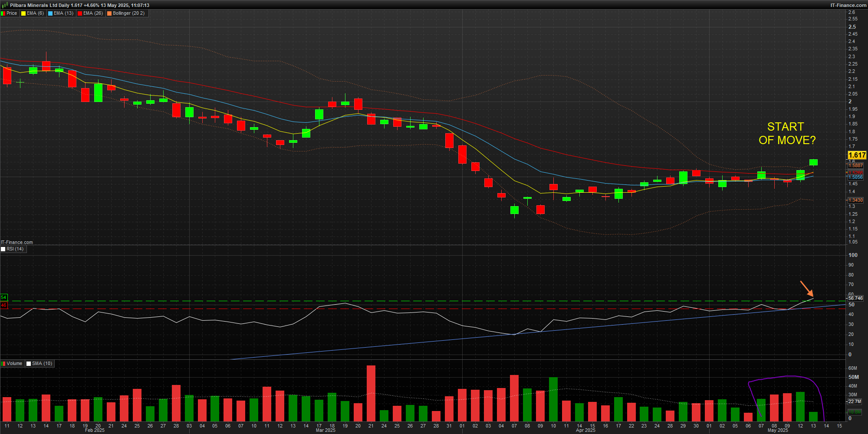Click the Apr 2025 month marker on timeline
Viewport: 868px width, 434px height.
tap(585, 431)
